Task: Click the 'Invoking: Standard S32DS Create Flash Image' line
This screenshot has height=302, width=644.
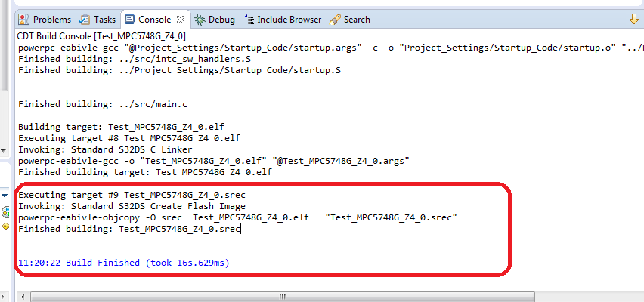Action: click(x=132, y=206)
